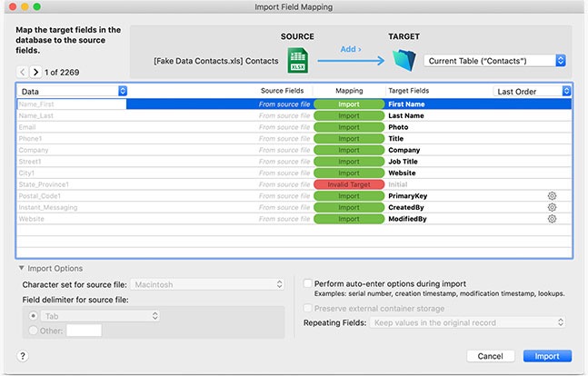The height and width of the screenshot is (376, 588).
Task: Cancel the import field mapping dialog
Action: click(x=490, y=356)
